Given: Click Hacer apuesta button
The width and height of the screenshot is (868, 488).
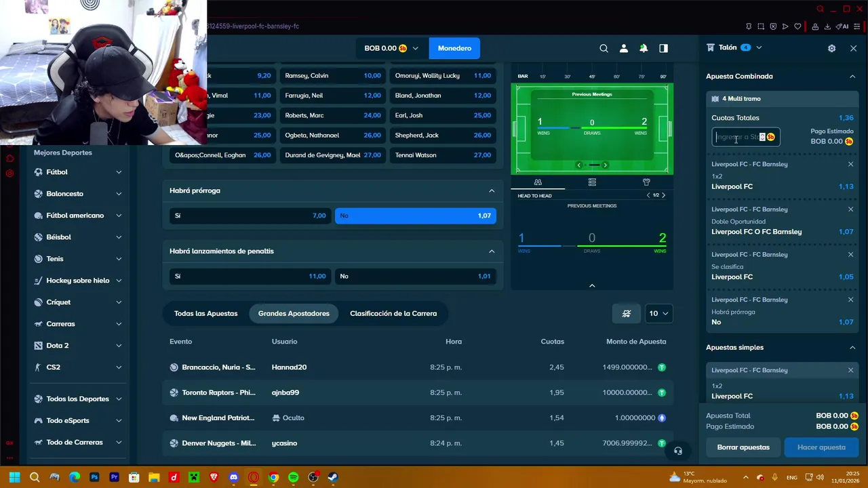Looking at the screenshot, I should (x=821, y=447).
